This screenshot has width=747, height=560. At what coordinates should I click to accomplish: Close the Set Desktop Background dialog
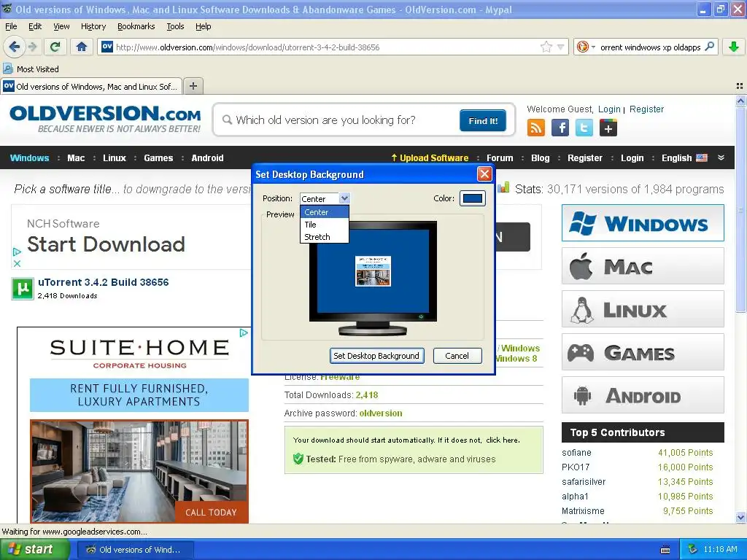pyautogui.click(x=484, y=174)
